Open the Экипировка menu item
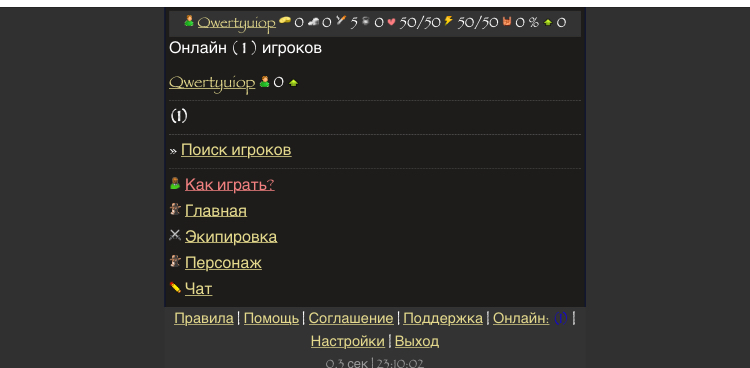This screenshot has width=750, height=368. coord(231,237)
